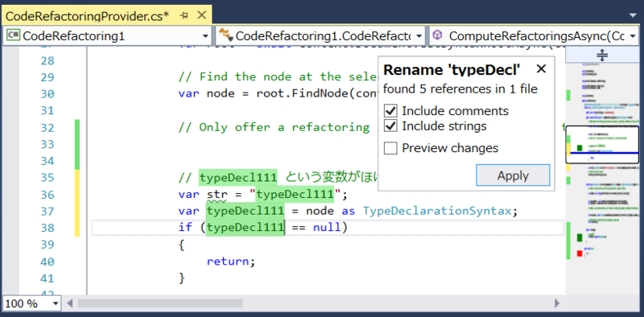This screenshot has width=644, height=317.
Task: Click line number 32 in the gutter
Action: coord(47,128)
